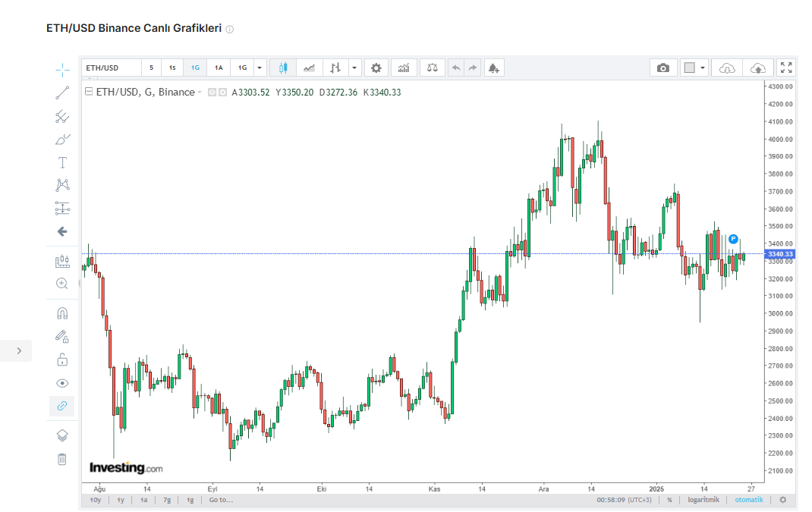Click the trash remove drawings icon
Screen dimensions: 812x512
pos(62,459)
